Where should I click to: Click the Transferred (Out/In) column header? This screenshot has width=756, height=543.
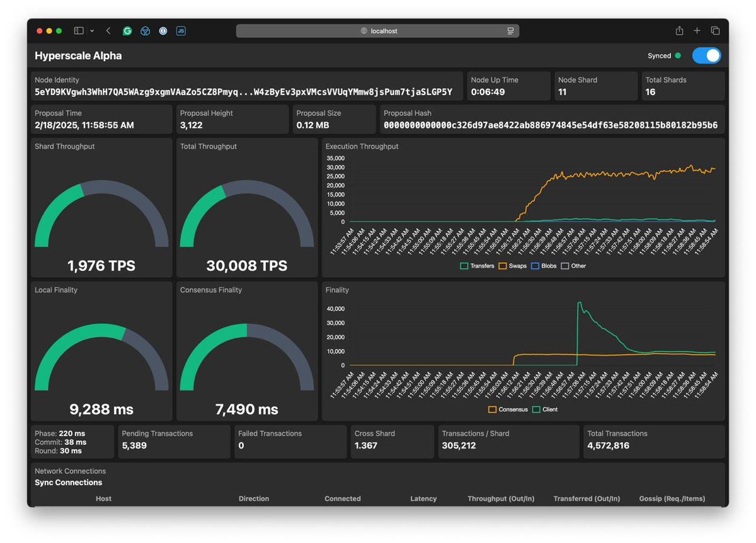tap(587, 499)
